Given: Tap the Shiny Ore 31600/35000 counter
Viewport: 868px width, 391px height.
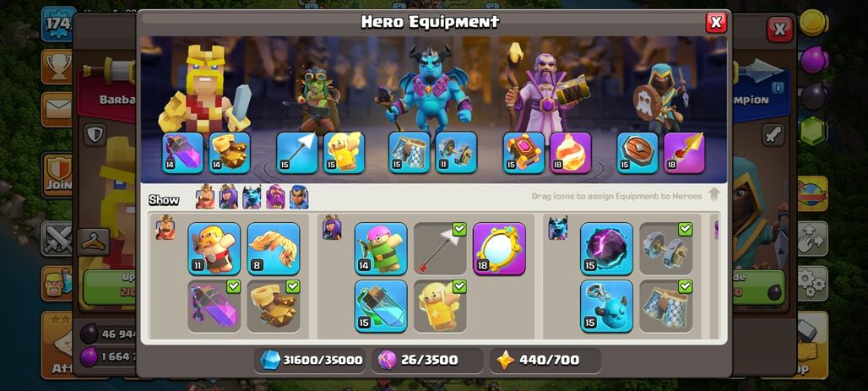Looking at the screenshot, I should [x=311, y=360].
